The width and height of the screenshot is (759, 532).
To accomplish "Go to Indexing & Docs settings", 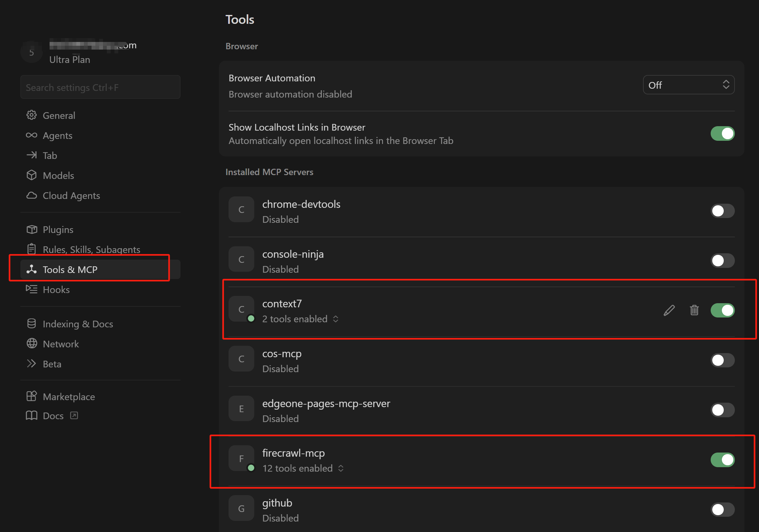I will (x=78, y=324).
